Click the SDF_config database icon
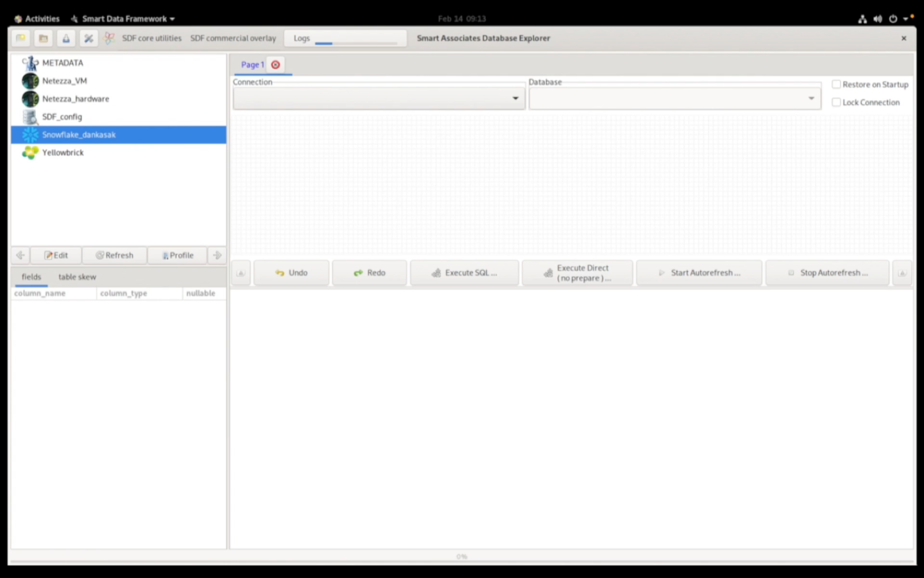Viewport: 924px width, 578px height. [30, 117]
